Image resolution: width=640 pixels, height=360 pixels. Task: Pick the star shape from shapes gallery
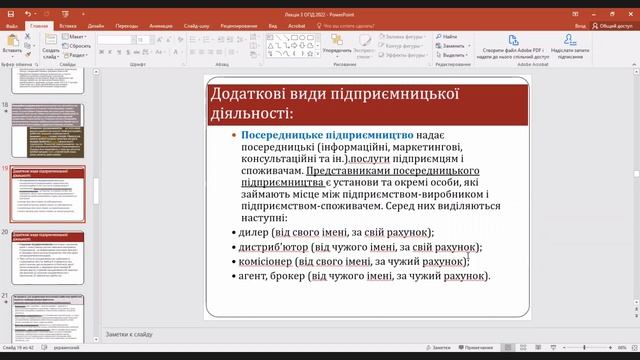tap(309, 53)
